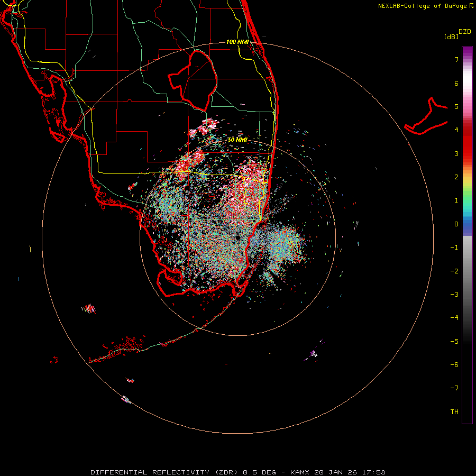Click the 0 value on the color scale
This screenshot has height=476, width=476.
click(x=456, y=224)
